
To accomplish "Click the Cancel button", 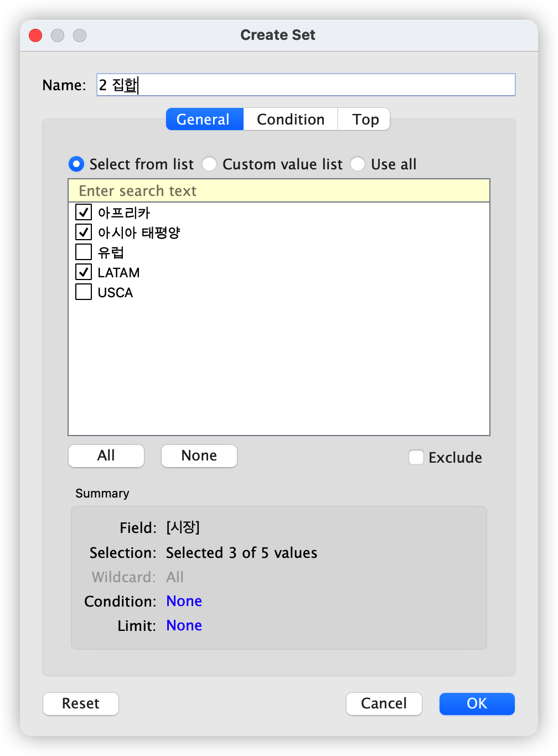I will [384, 703].
